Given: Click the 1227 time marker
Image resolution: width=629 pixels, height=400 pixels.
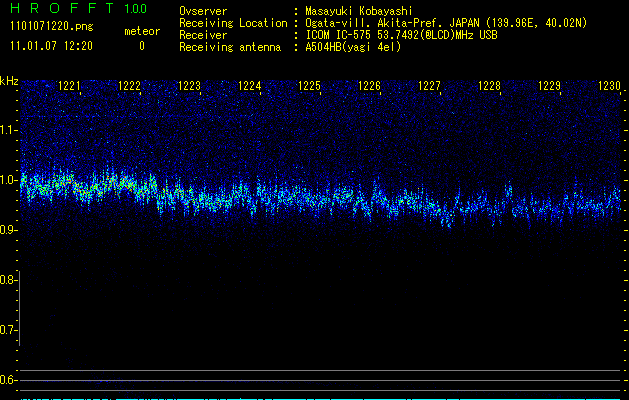Looking at the screenshot, I should coord(429,87).
